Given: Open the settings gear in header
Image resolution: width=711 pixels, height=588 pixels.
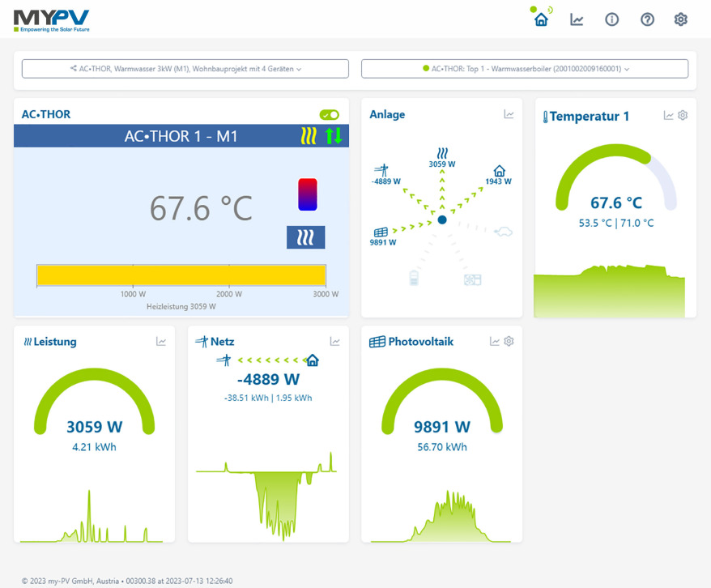Looking at the screenshot, I should tap(680, 19).
